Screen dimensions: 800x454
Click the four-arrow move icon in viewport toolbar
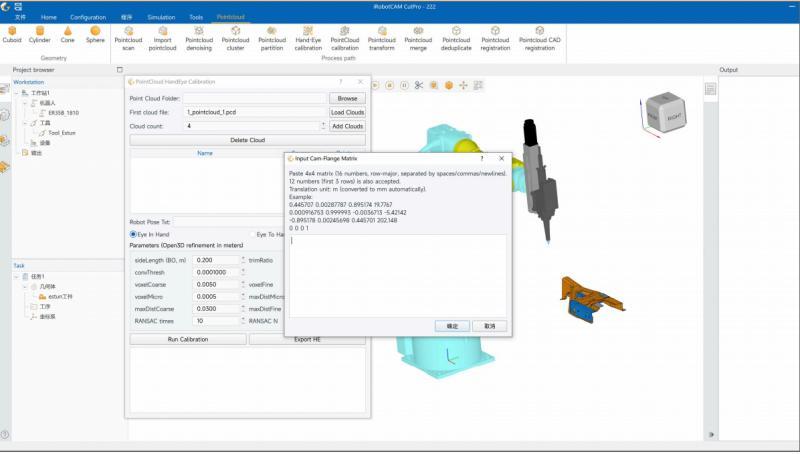pyautogui.click(x=463, y=85)
